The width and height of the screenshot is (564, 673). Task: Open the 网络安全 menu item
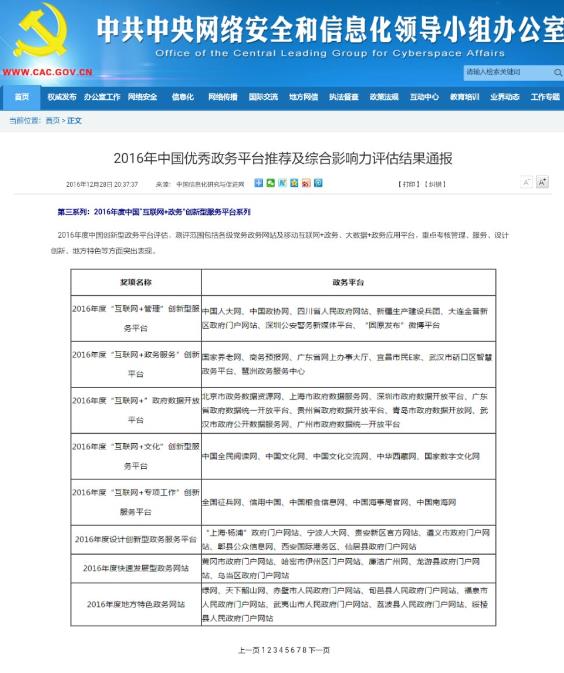tap(143, 97)
